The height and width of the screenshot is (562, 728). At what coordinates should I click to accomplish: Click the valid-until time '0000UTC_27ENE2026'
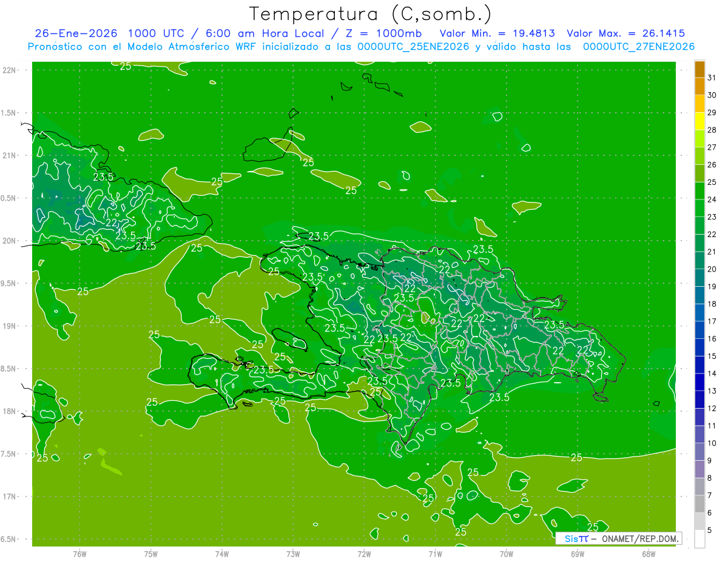pos(639,47)
